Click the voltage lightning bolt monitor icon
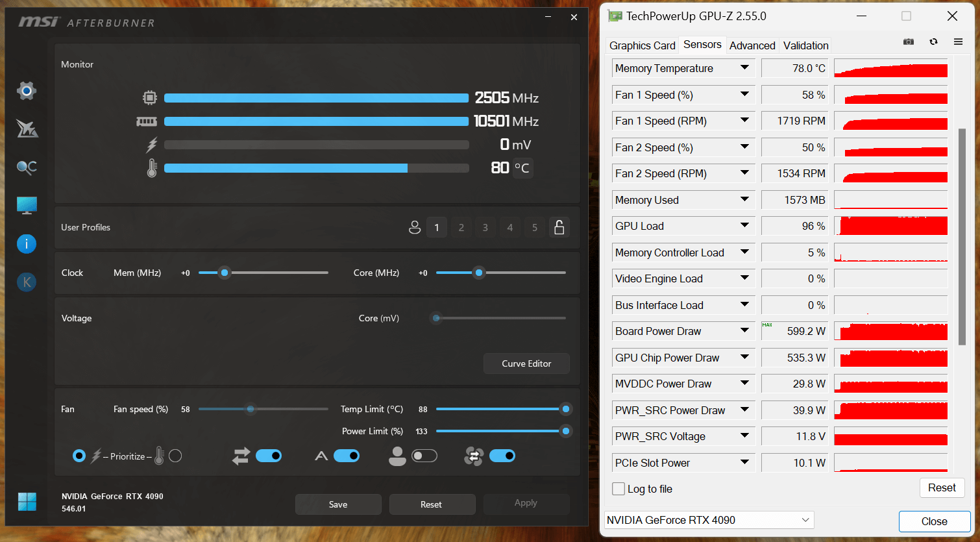 pos(152,145)
